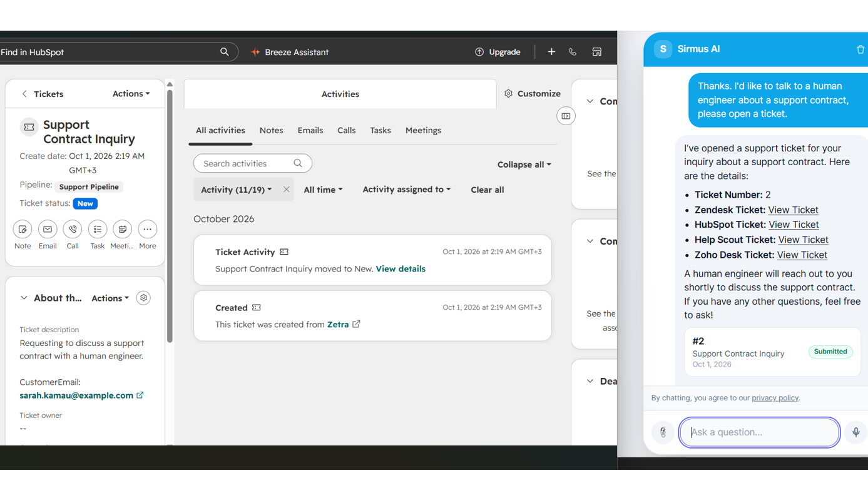Remove the Activity filter with X
The height and width of the screenshot is (488, 868).
coord(286,190)
